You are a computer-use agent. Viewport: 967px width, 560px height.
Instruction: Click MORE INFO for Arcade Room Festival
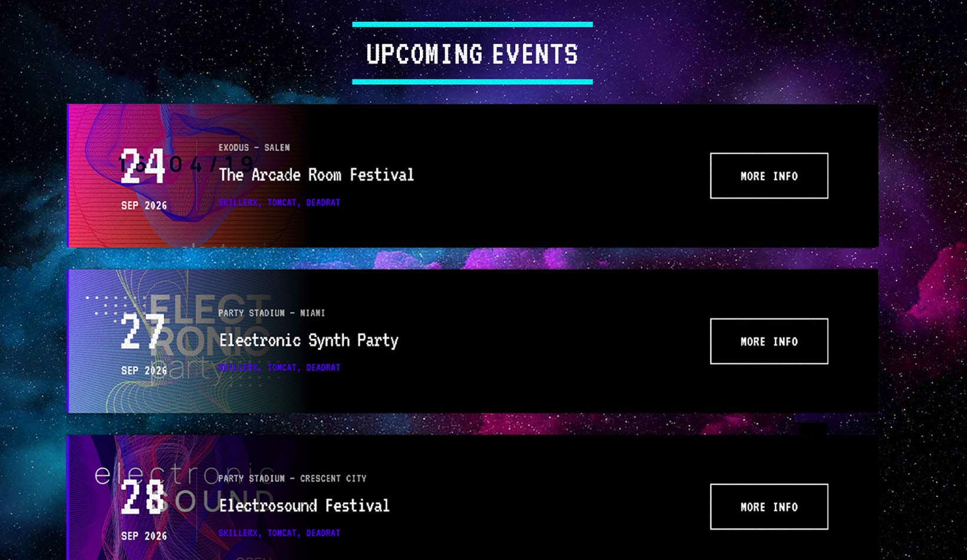(769, 176)
